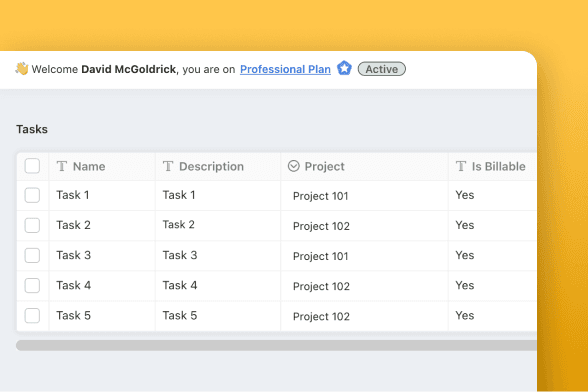Toggle the select-all checkbox in header
This screenshot has width=588, height=392.
(32, 166)
